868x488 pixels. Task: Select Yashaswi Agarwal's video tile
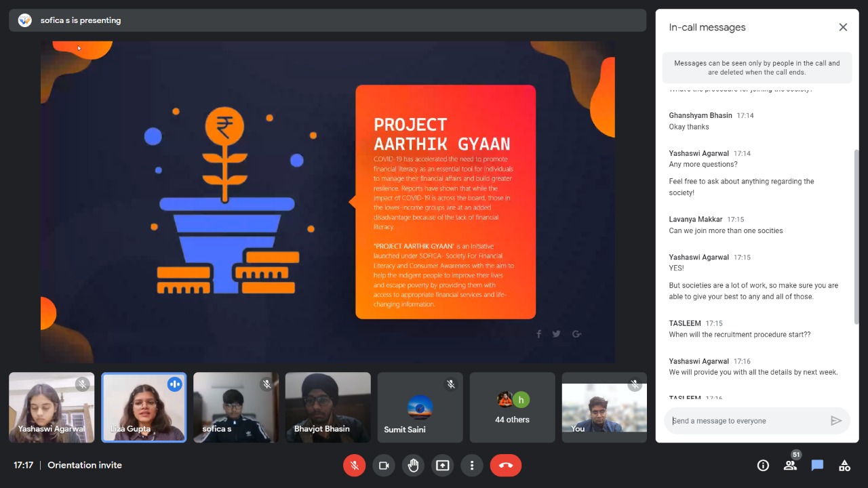(52, 407)
